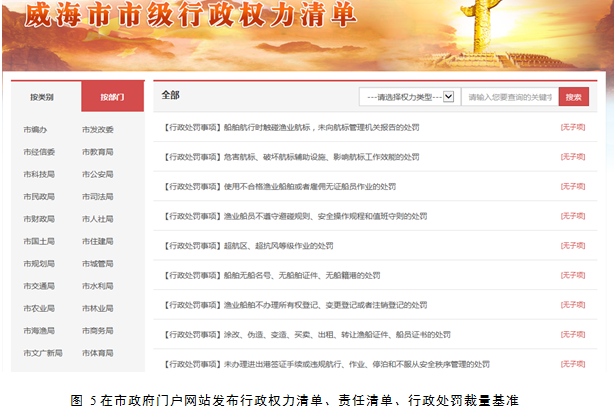Select the 市海渔局 department
Screen dimensions: 614x413
coord(38,330)
